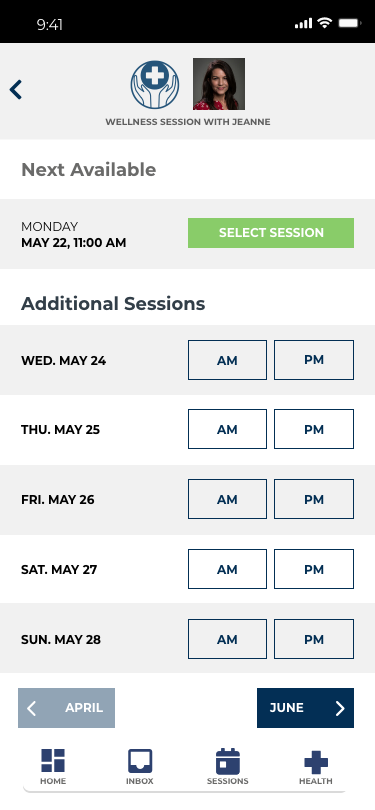This screenshot has height=810, width=375.
Task: Open the Sessions calendar icon
Action: pos(228,761)
